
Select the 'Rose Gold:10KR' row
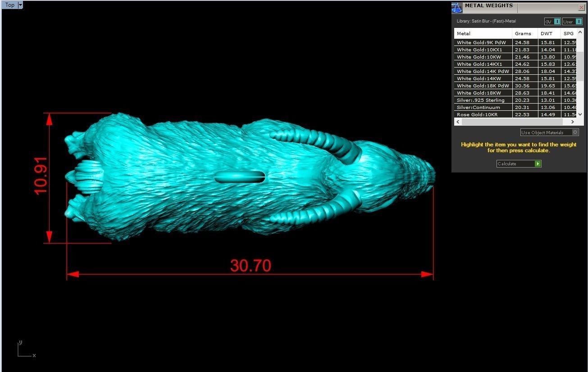click(515, 114)
